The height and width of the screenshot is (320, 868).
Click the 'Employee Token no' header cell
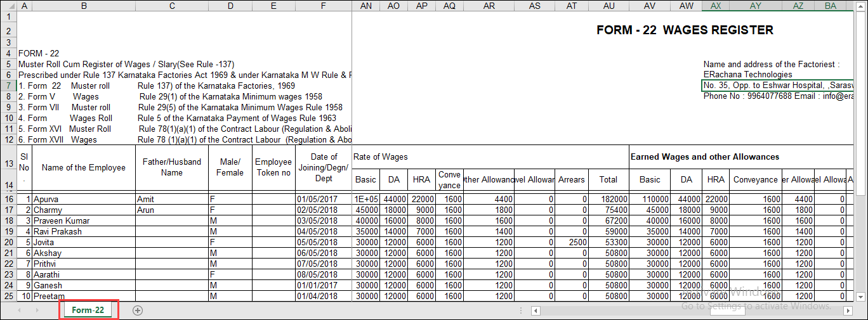pyautogui.click(x=273, y=167)
